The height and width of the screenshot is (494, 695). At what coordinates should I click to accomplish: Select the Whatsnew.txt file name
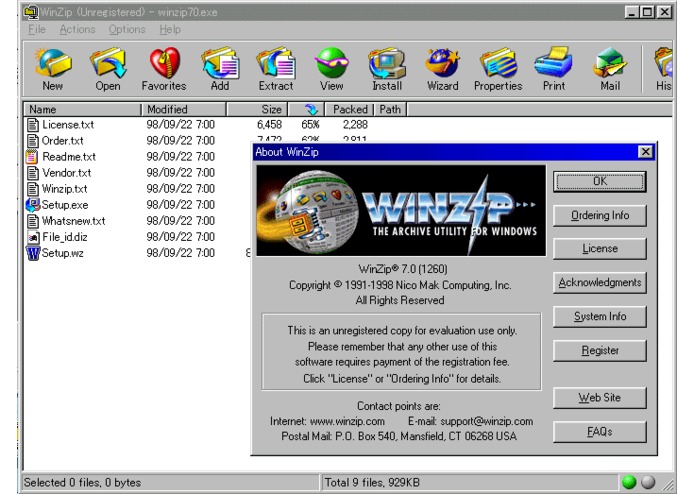pos(74,221)
